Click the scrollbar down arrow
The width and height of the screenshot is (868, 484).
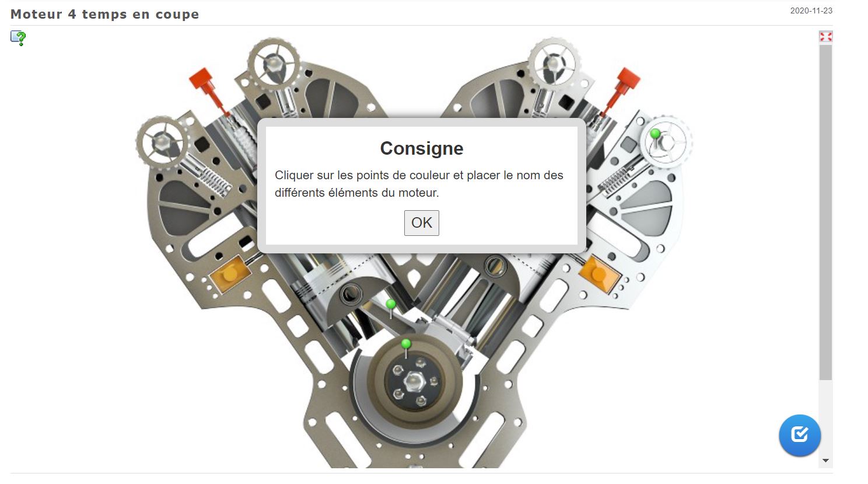[x=825, y=461]
